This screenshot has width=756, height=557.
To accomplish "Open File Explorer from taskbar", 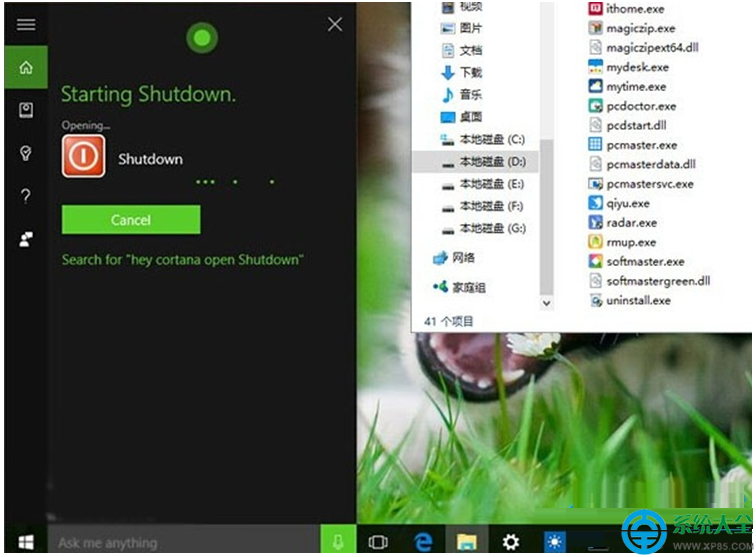I will click(467, 542).
